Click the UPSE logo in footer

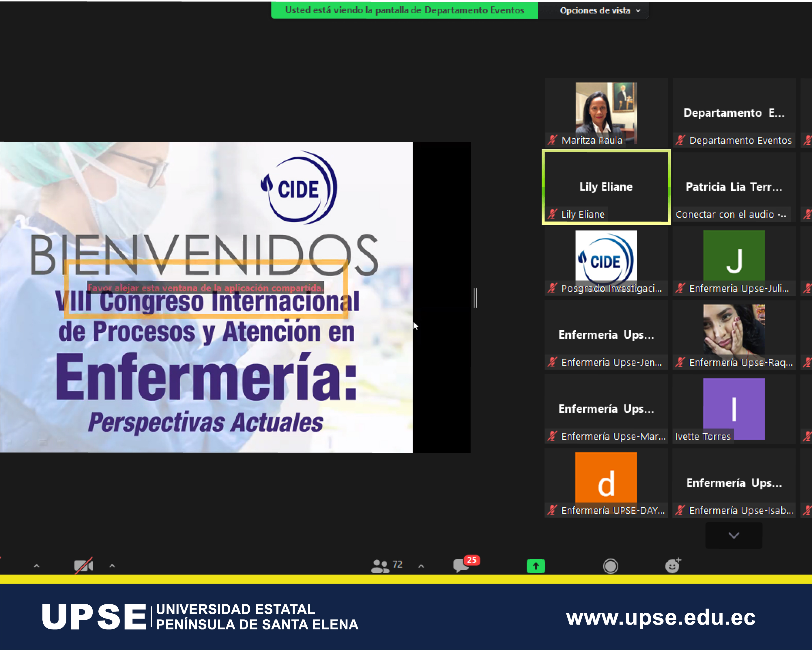pos(94,617)
